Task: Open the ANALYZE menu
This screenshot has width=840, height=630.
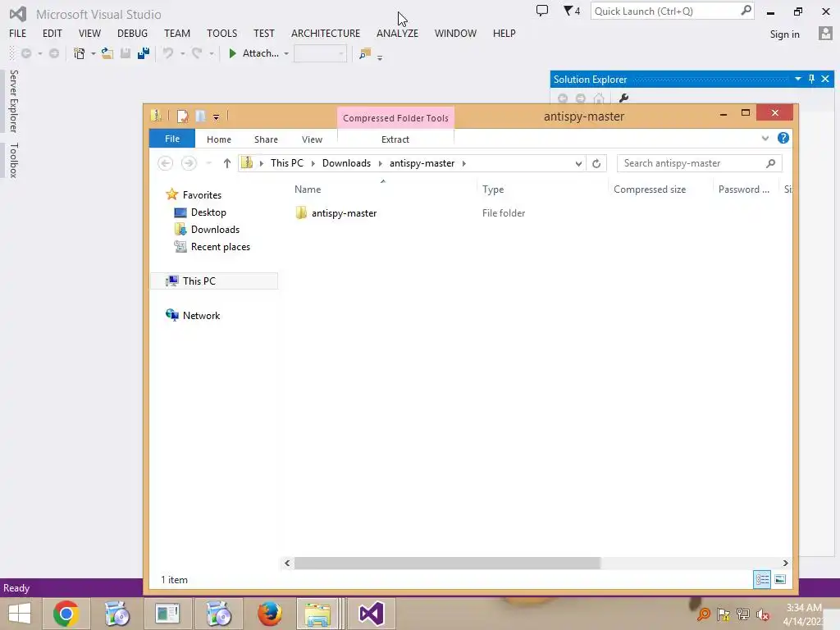Action: point(397,33)
